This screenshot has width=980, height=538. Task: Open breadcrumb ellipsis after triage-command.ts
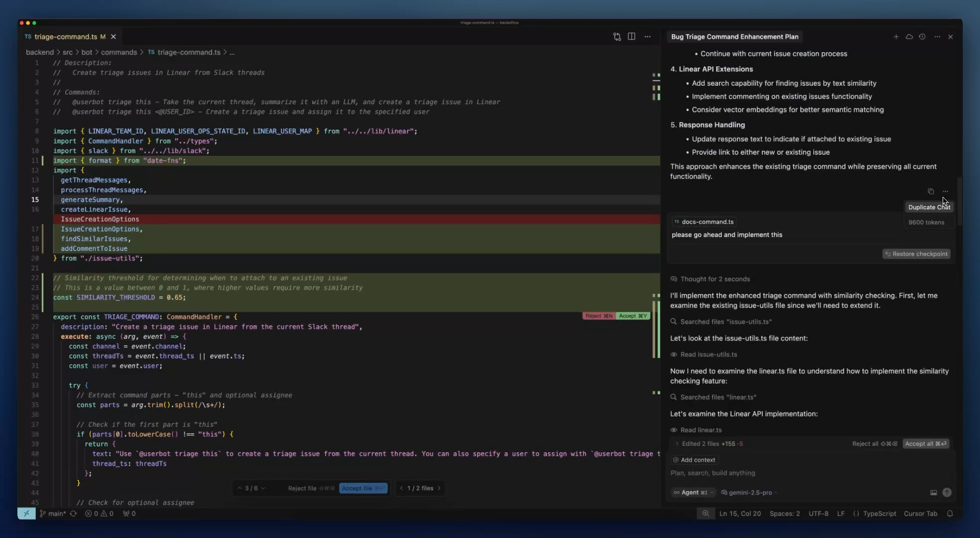232,52
